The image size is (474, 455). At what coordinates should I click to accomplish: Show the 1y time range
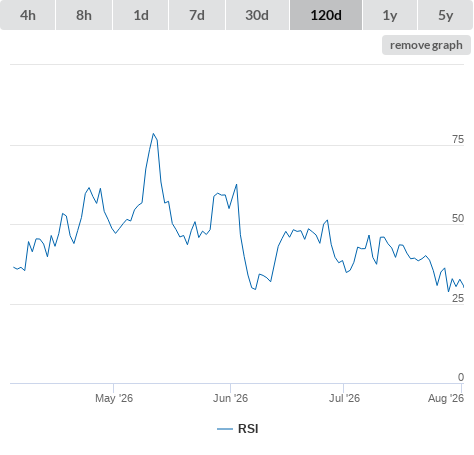pyautogui.click(x=390, y=15)
